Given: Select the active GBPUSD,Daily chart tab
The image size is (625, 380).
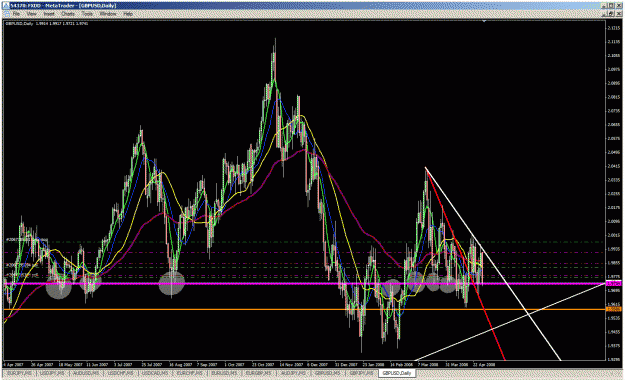Looking at the screenshot, I should point(397,373).
